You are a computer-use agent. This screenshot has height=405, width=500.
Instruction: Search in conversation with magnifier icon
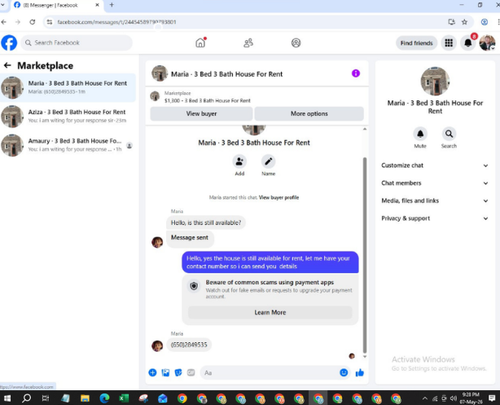point(449,134)
